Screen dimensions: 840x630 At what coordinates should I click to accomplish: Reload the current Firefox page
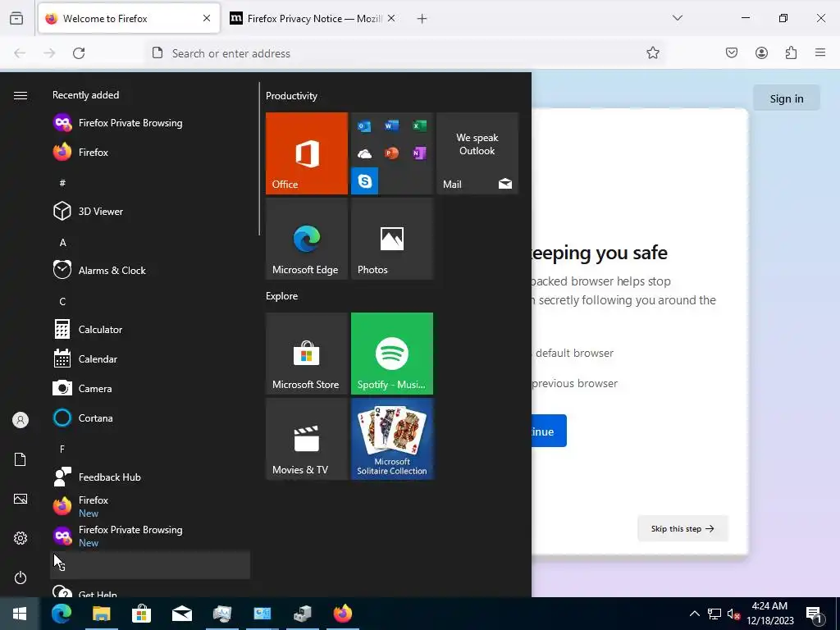(x=79, y=53)
